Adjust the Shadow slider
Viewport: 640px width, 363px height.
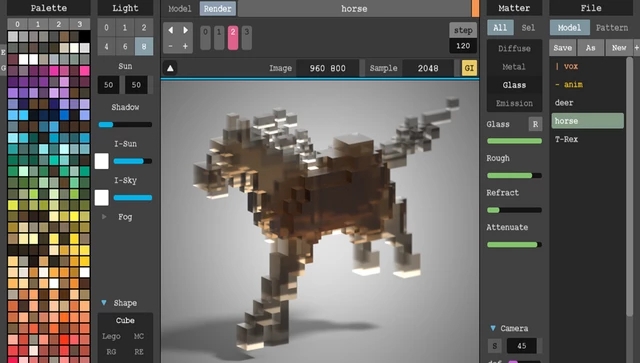coord(125,125)
